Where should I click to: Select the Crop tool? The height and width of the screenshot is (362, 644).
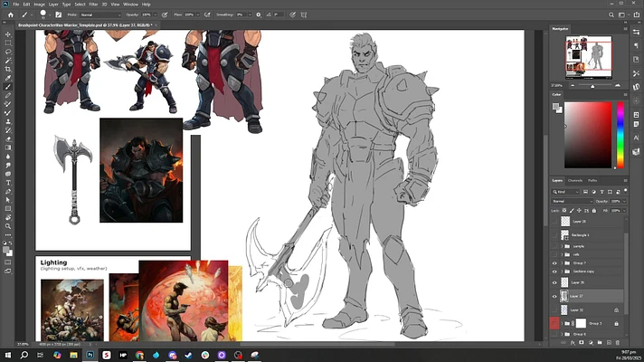pyautogui.click(x=8, y=69)
